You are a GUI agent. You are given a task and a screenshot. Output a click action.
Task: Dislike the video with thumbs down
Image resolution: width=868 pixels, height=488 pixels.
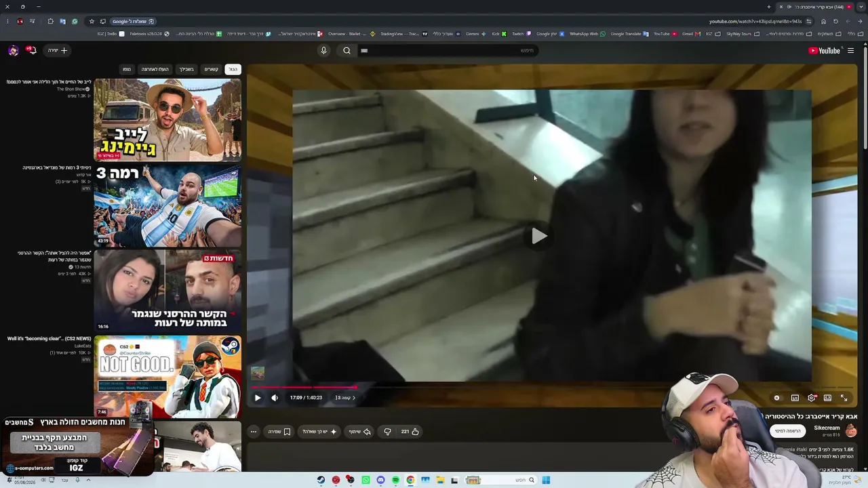387,432
